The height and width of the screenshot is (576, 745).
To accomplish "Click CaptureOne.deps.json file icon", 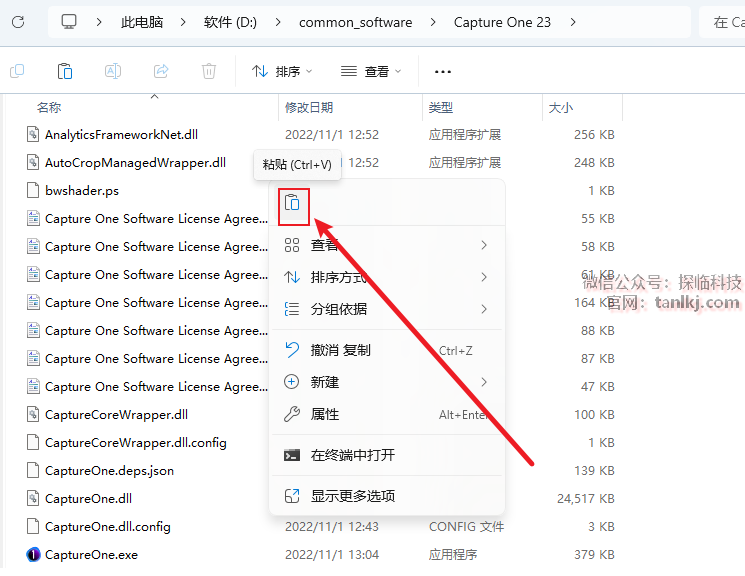I will [33, 470].
